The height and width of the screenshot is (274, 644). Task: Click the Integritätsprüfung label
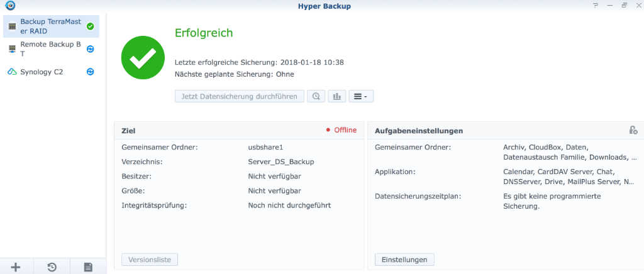coord(155,205)
